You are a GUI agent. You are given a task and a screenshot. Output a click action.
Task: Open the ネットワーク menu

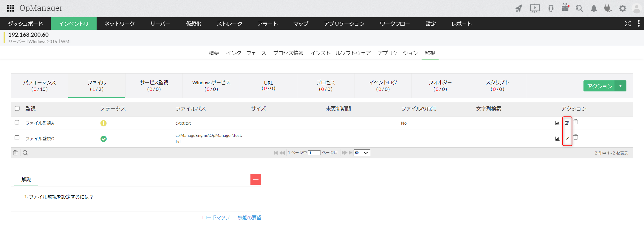(120, 24)
